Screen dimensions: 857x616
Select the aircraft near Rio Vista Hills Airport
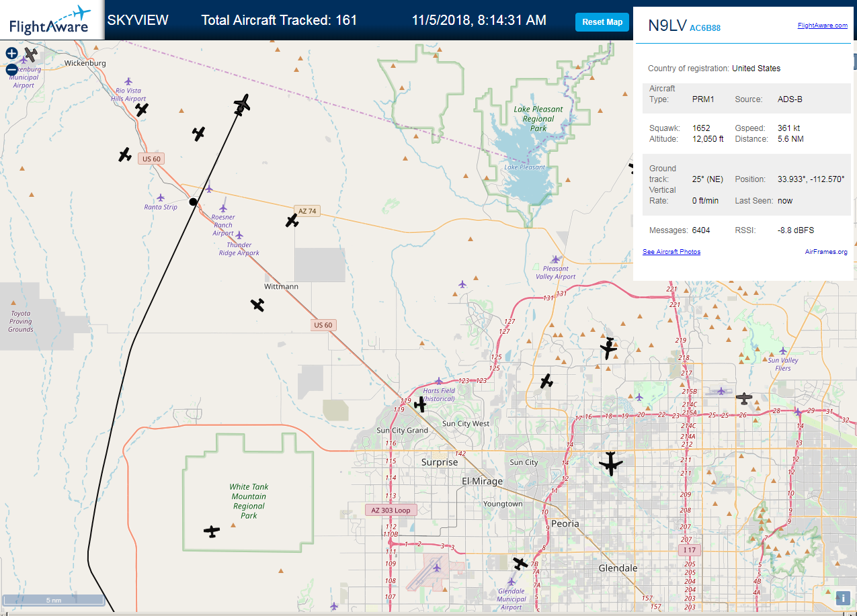(141, 109)
